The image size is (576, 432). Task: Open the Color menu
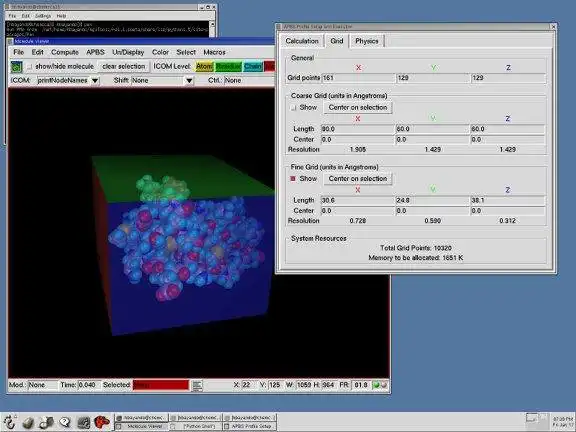[x=161, y=52]
